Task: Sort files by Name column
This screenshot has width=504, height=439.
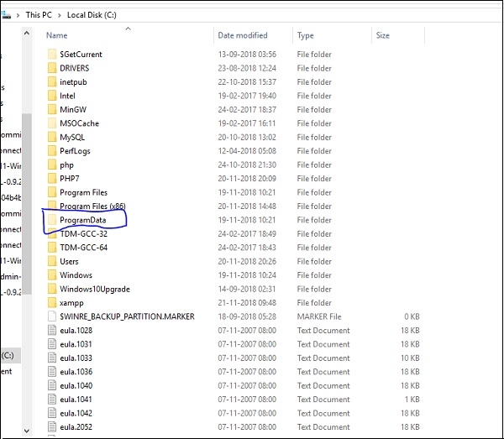Action: point(56,35)
